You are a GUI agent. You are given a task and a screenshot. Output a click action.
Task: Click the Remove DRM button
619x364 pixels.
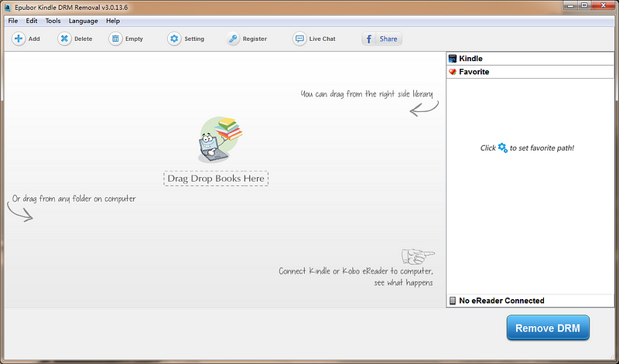(x=548, y=328)
